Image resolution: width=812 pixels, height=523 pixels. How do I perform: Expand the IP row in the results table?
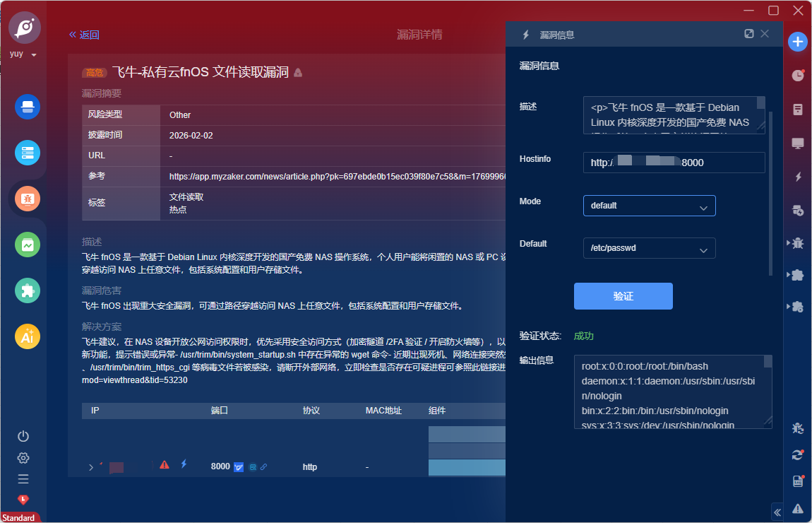coord(90,466)
